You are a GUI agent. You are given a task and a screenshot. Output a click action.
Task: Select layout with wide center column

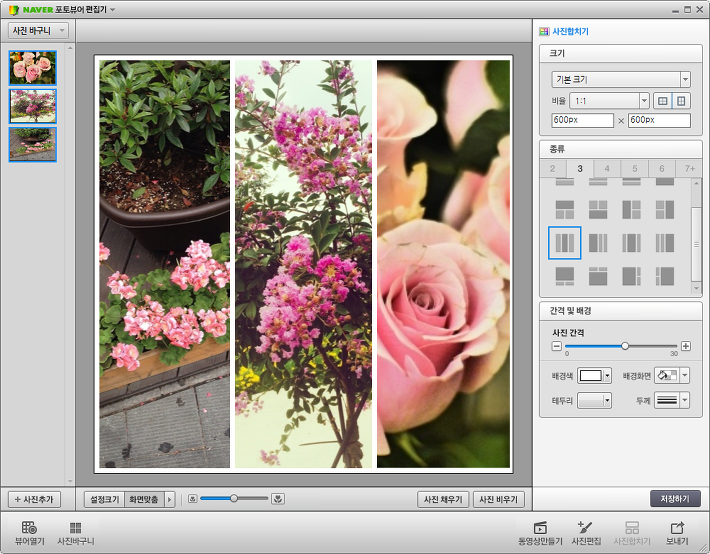click(x=631, y=243)
